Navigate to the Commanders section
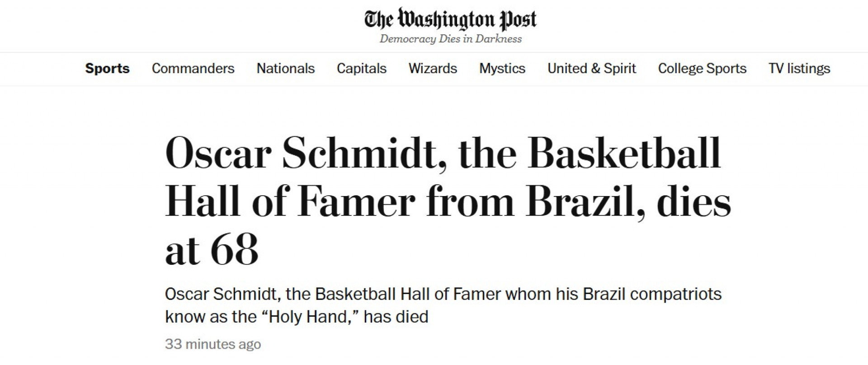868x365 pixels. (x=193, y=69)
